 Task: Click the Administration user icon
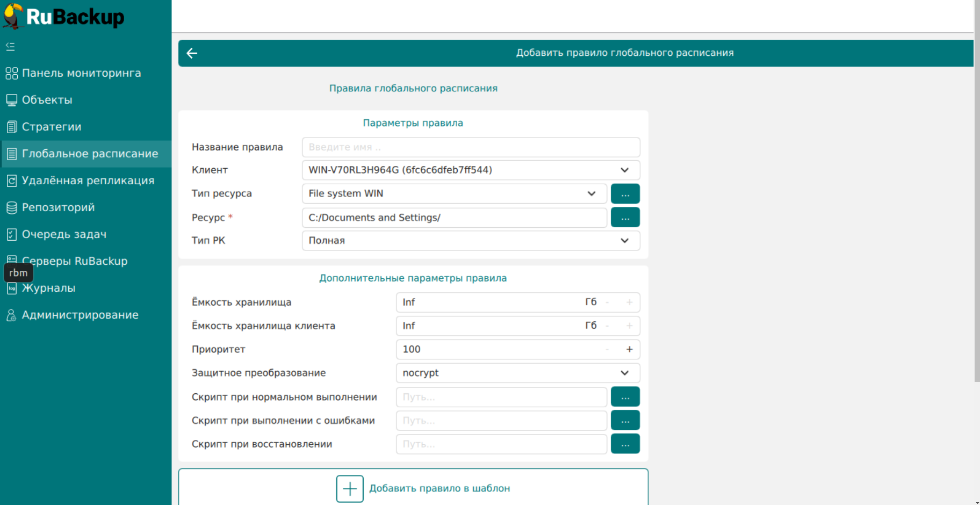[11, 315]
